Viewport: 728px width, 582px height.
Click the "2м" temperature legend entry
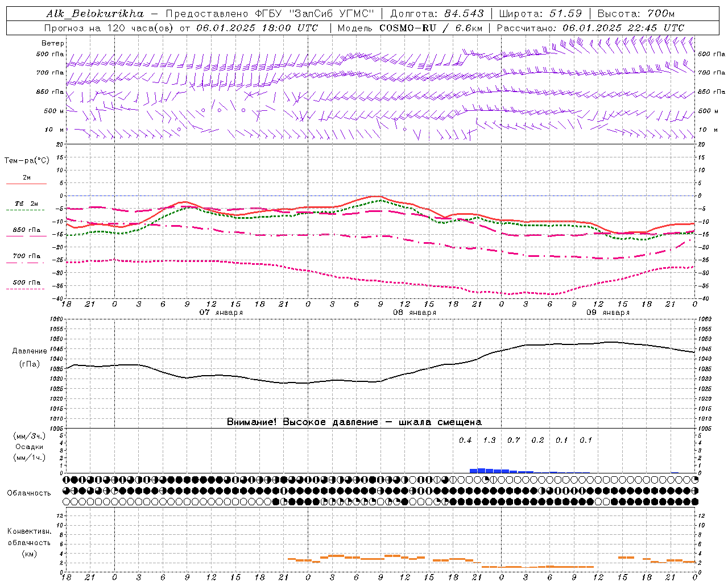tap(26, 177)
